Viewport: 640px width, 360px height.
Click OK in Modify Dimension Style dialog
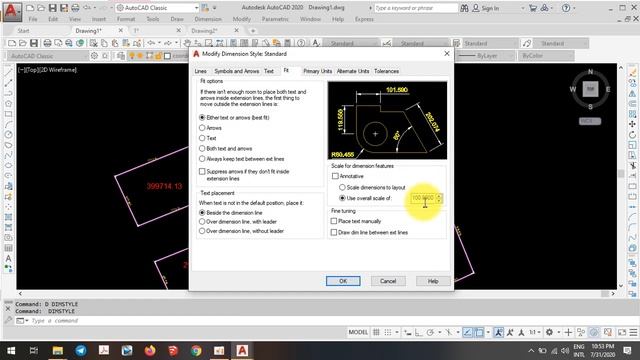[343, 281]
